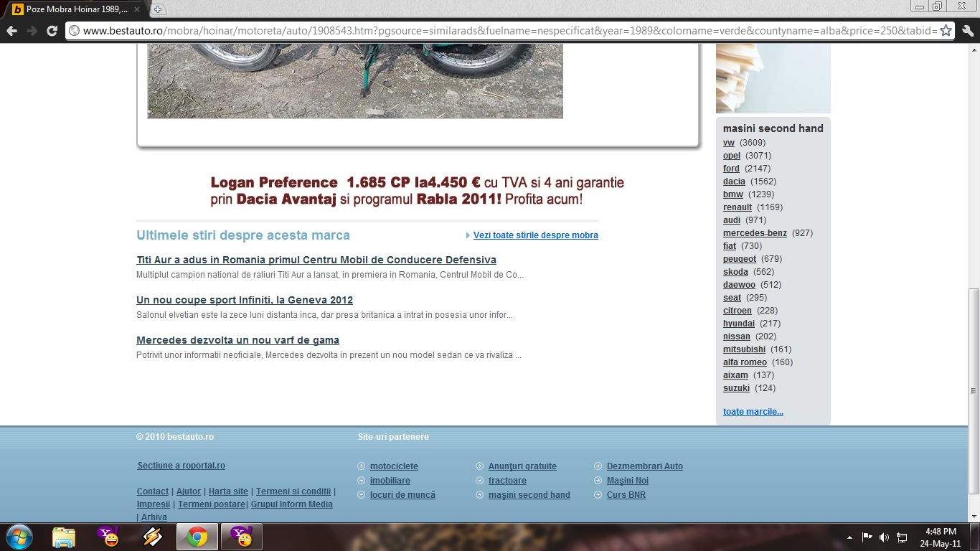Open the tractoare partner link
Viewport: 980px width, 551px height.
coord(507,481)
